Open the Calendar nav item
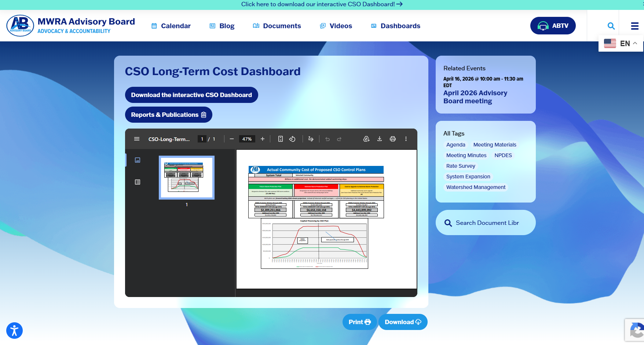Viewport: 644px width, 345px height. (x=171, y=26)
